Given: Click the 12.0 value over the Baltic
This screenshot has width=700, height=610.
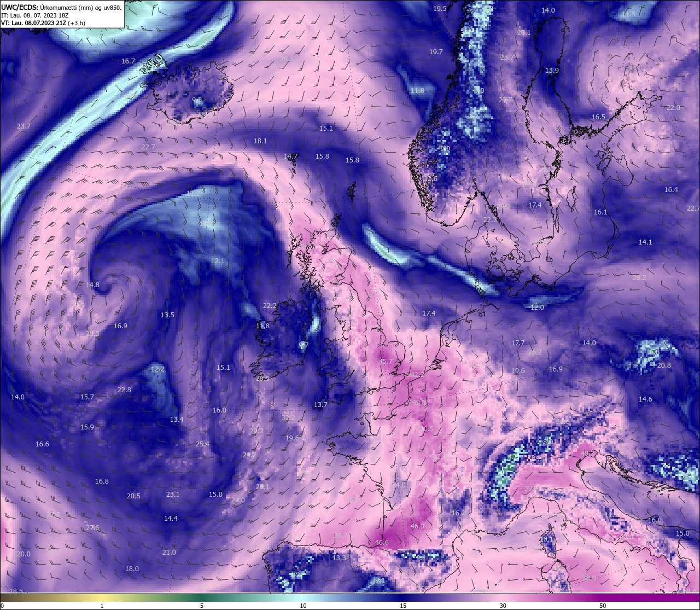Looking at the screenshot, I should [538, 307].
